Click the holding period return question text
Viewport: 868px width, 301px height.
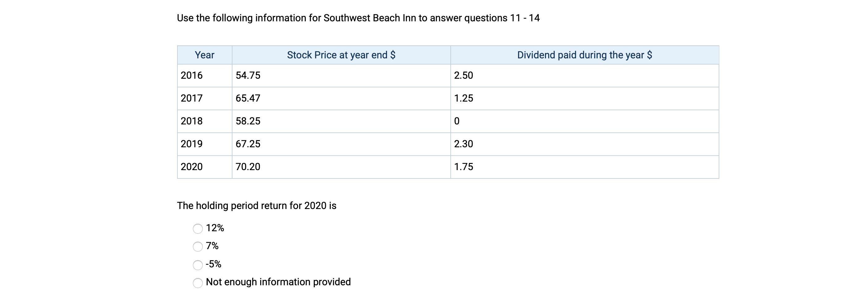click(257, 206)
